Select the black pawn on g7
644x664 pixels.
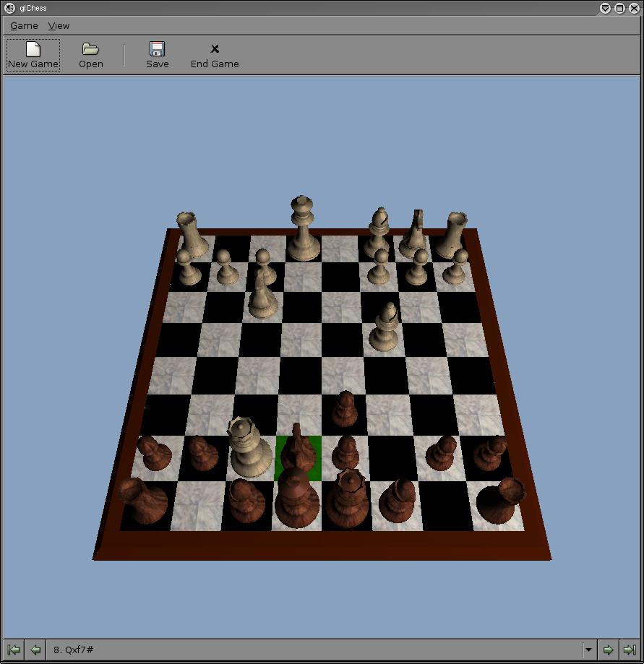pos(202,453)
